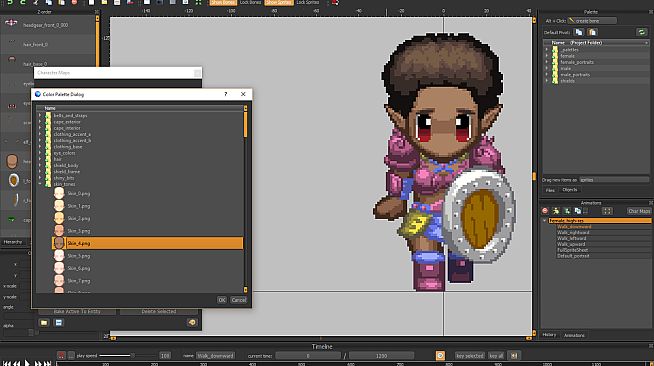Click the cut scissors toolbar icon
Screen dimensions: 654x366
click(x=36, y=2)
